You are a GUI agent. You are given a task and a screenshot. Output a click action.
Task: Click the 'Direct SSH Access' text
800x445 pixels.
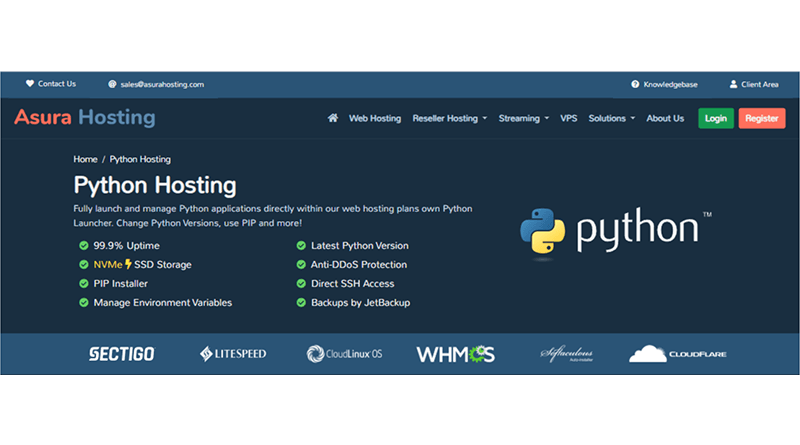pyautogui.click(x=353, y=283)
